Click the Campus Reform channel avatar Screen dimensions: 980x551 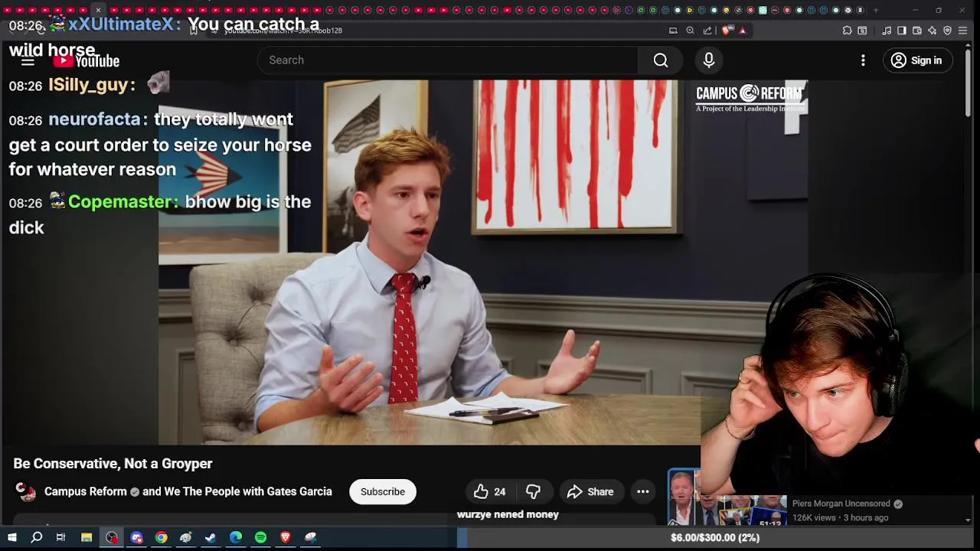point(26,491)
